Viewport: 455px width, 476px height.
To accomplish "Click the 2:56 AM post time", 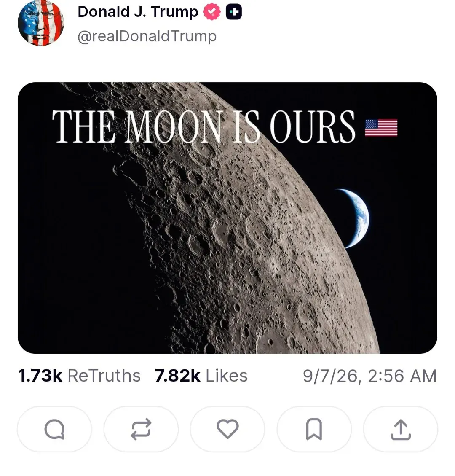I will point(402,376).
